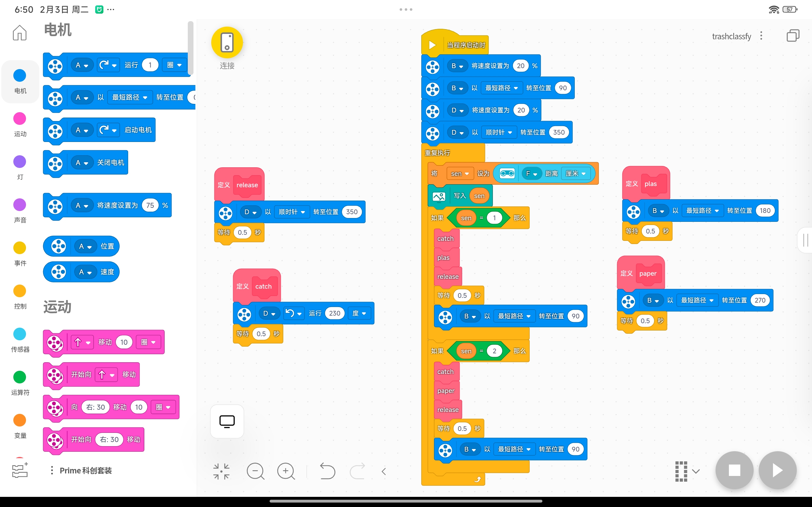Click the zoom in magnifier icon
Viewport: 812px width, 507px height.
click(x=286, y=471)
